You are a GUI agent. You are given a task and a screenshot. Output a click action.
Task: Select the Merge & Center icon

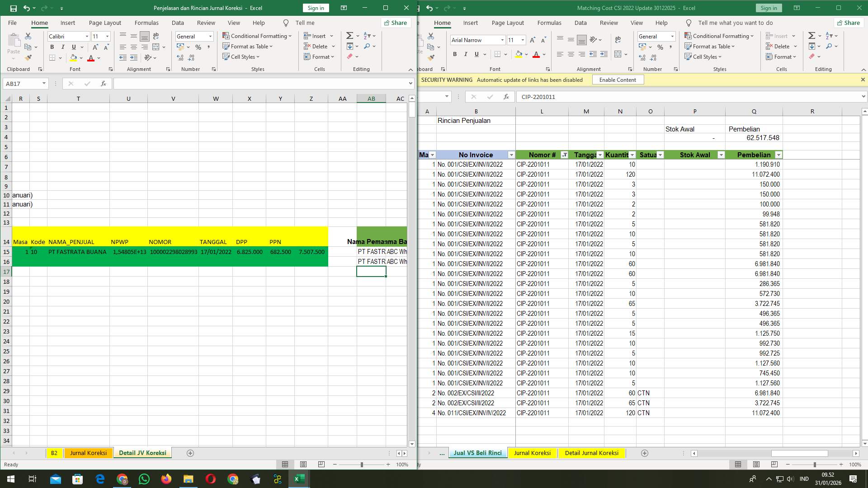click(x=156, y=47)
